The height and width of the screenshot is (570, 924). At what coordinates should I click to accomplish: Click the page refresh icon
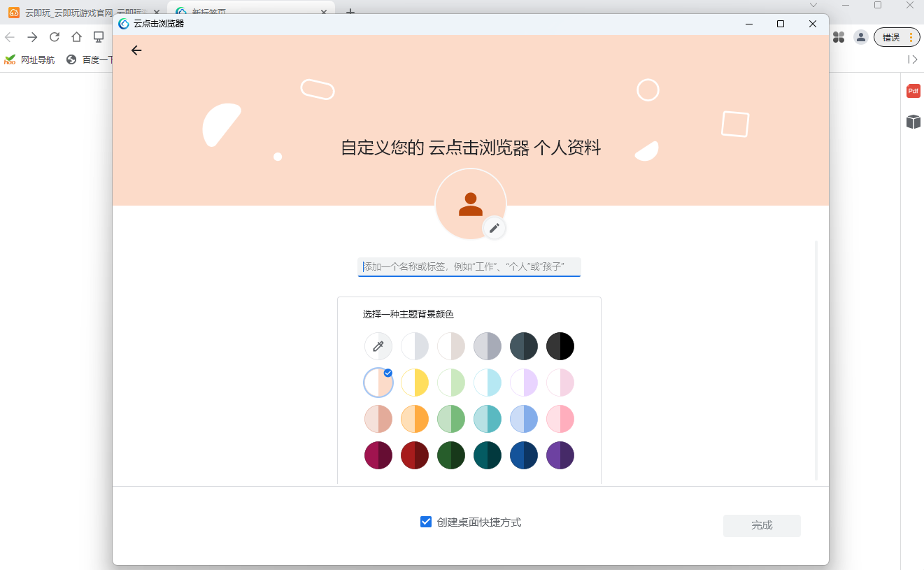tap(55, 37)
